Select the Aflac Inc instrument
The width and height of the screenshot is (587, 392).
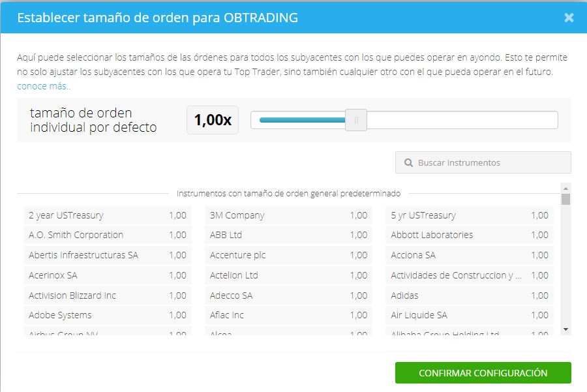click(288, 315)
